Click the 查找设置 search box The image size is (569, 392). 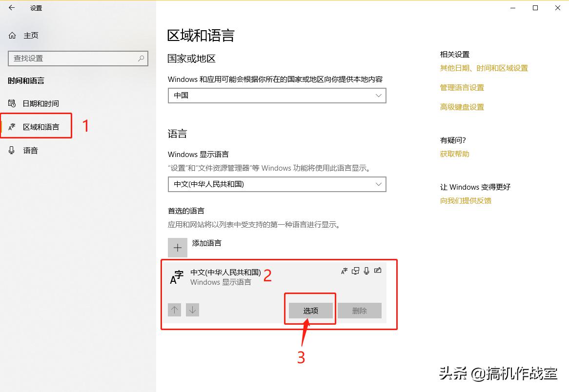[x=78, y=58]
